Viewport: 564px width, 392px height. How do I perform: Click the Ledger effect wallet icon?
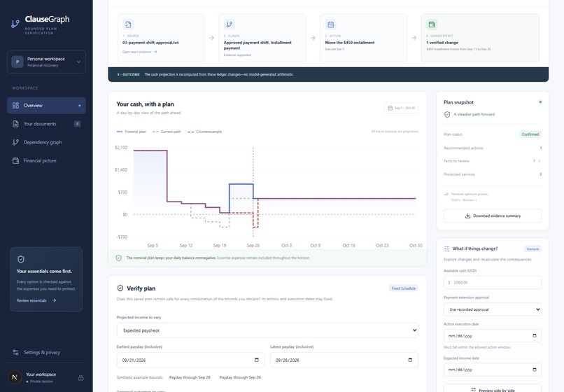pos(432,24)
